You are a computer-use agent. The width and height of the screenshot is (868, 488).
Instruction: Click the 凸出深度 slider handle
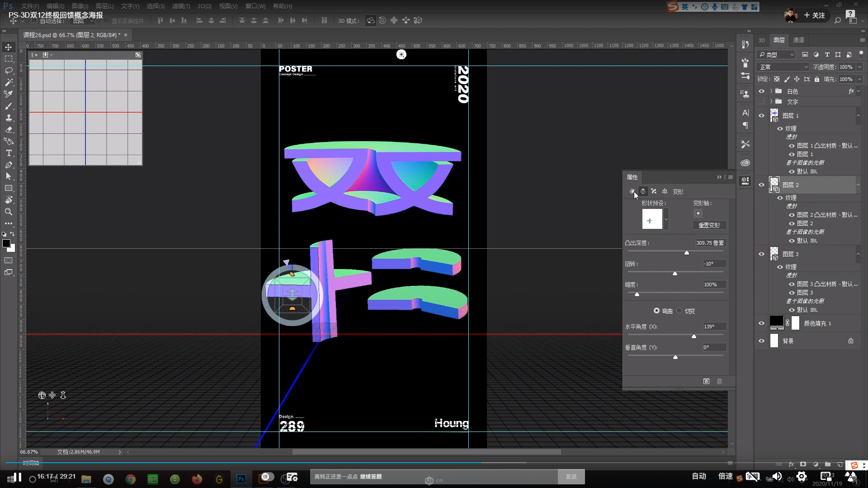[687, 252]
